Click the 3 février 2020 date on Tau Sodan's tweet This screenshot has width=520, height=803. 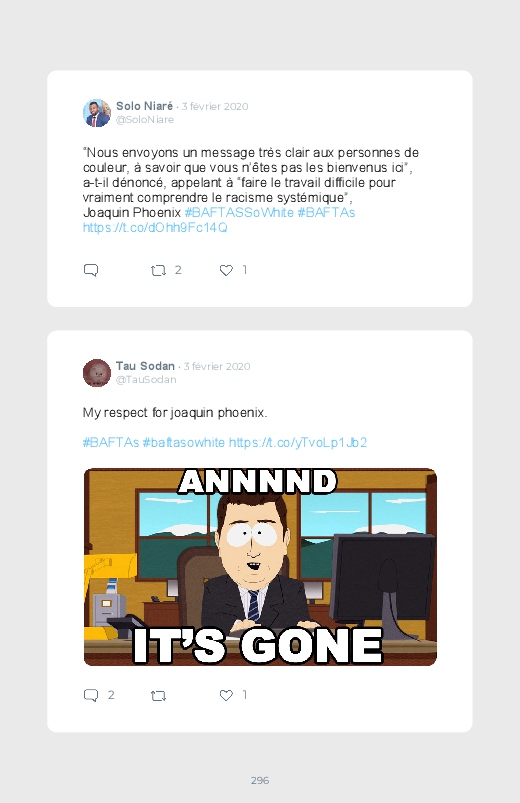pos(217,366)
